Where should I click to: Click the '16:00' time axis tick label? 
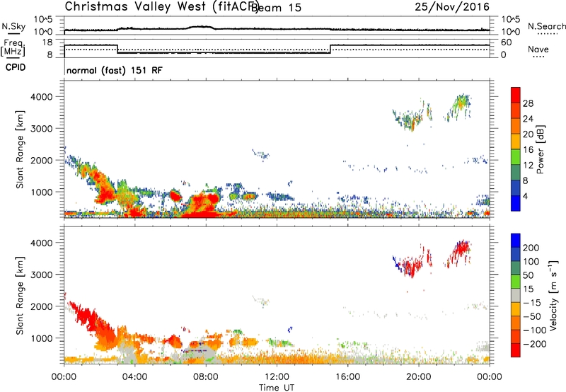347,377
